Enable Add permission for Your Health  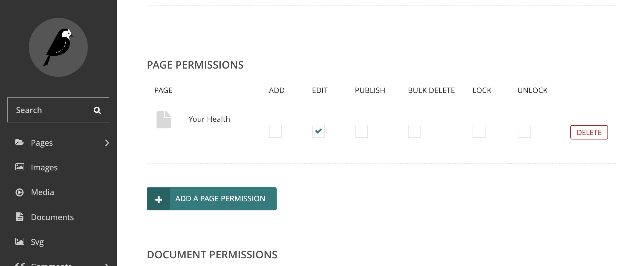275,131
